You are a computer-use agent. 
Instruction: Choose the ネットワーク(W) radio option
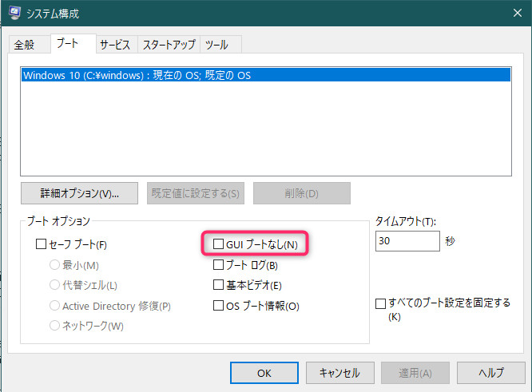click(56, 326)
